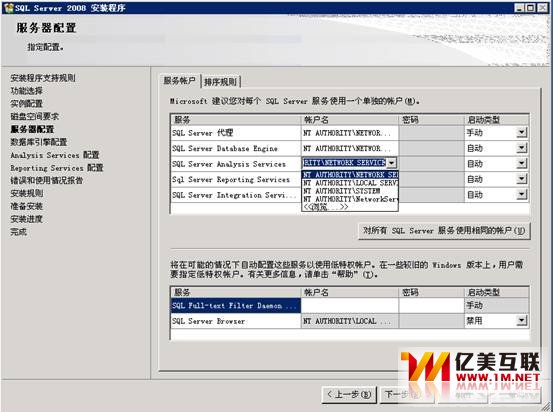
Task: Click SQL Server Browser account name cell
Action: point(350,321)
